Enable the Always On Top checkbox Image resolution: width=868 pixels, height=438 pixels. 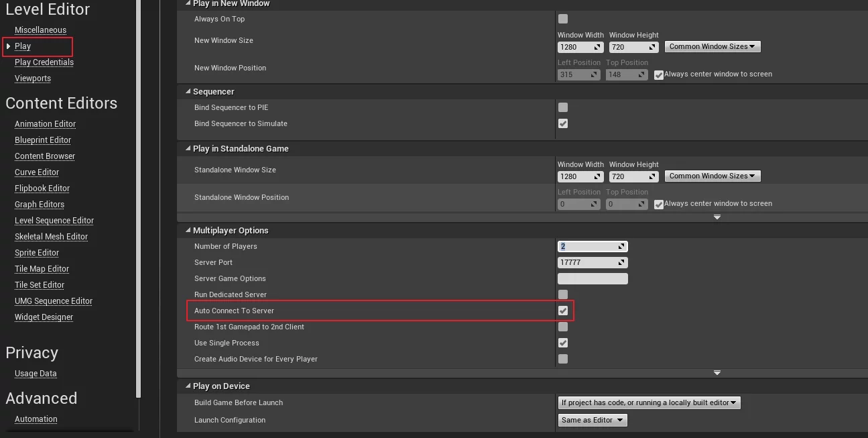563,19
